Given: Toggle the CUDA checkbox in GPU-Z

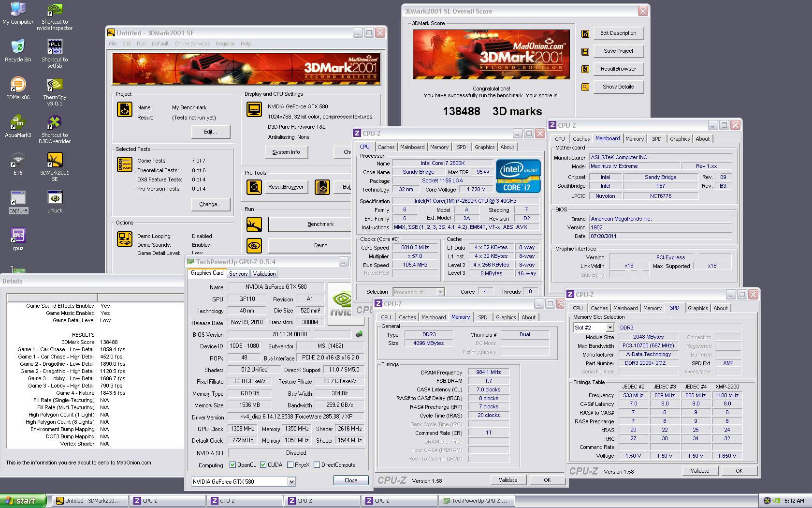Looking at the screenshot, I should [x=263, y=465].
